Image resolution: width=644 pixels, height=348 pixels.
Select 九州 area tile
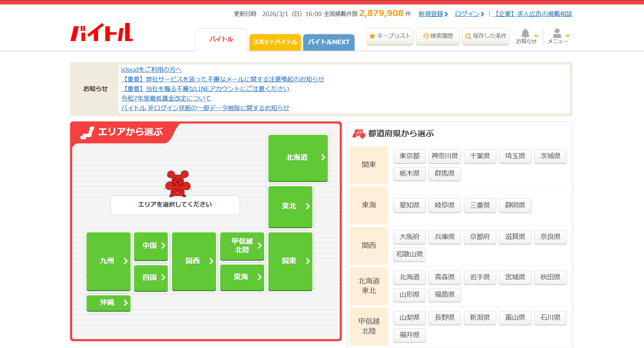click(108, 261)
